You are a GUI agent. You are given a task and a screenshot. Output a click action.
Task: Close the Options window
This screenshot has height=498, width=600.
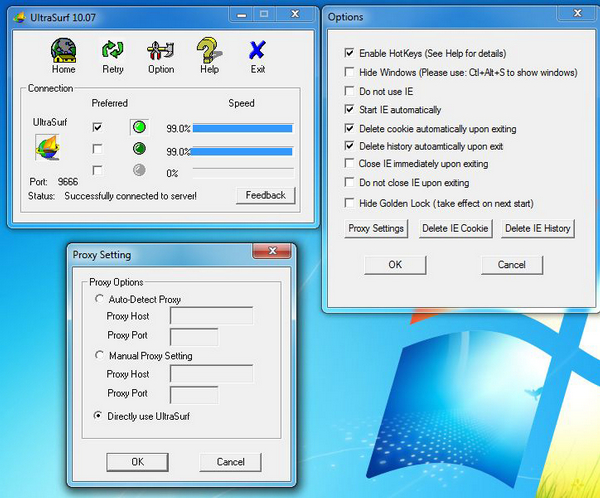coord(577,13)
